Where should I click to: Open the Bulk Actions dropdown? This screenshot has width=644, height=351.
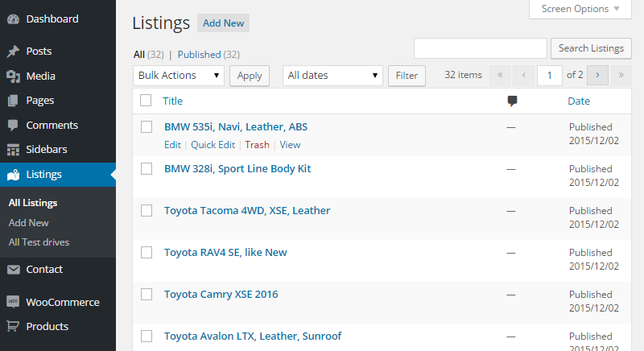point(179,76)
